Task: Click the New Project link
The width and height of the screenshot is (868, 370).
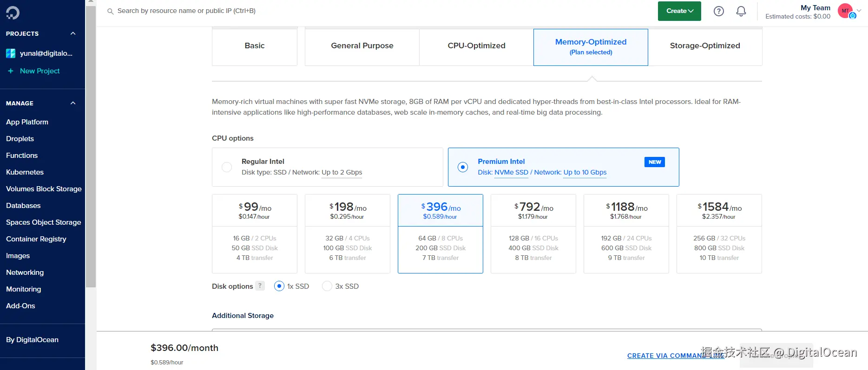Action: [x=40, y=71]
